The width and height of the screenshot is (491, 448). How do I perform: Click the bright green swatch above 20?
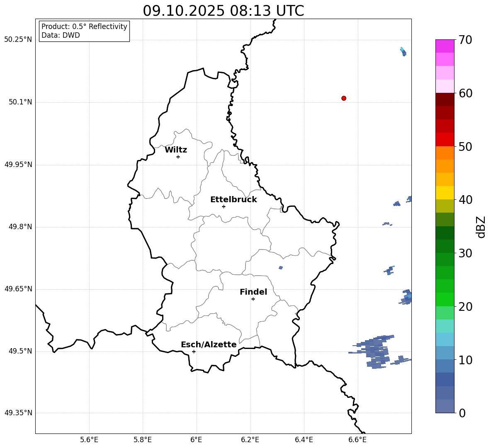[445, 299]
